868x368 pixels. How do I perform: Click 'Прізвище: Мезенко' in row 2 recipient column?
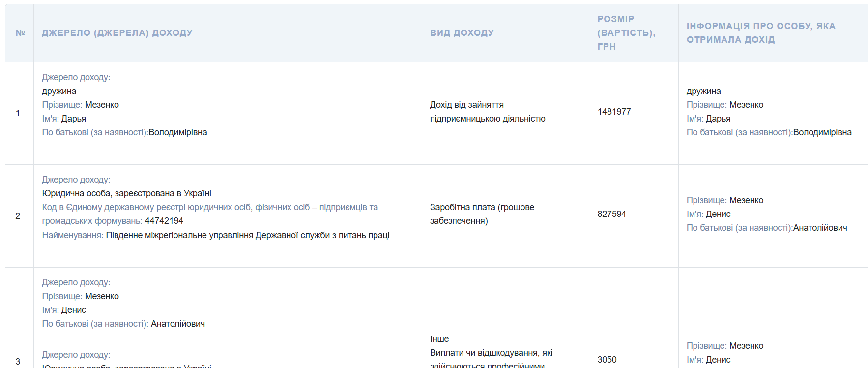725,200
